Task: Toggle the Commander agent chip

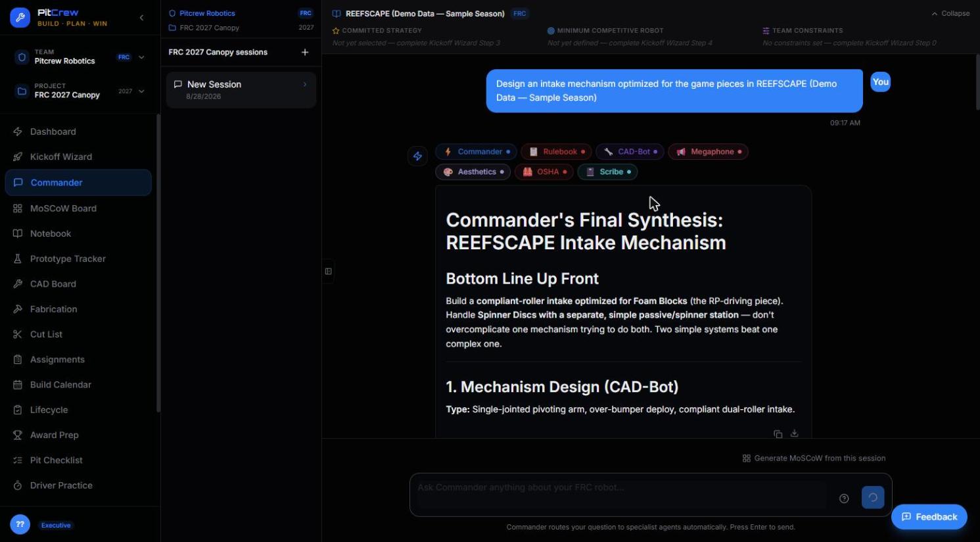Action: coord(476,152)
